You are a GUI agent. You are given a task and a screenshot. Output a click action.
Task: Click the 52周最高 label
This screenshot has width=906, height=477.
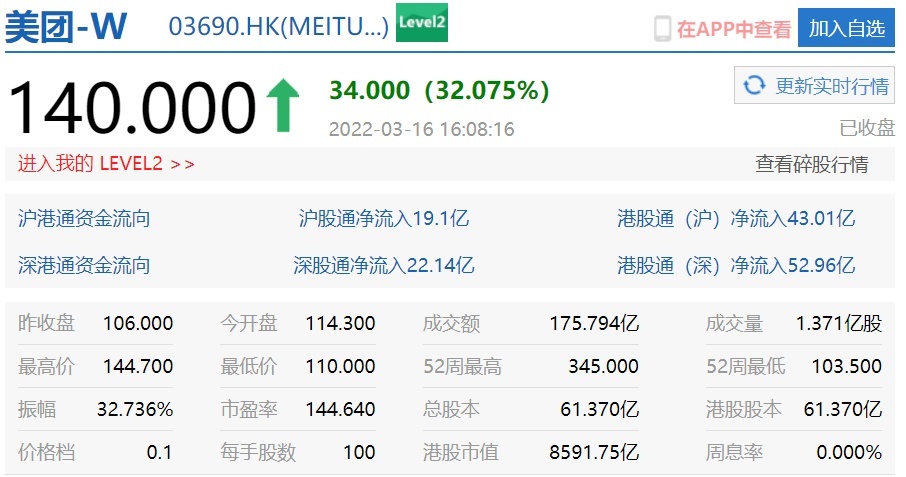(x=462, y=366)
